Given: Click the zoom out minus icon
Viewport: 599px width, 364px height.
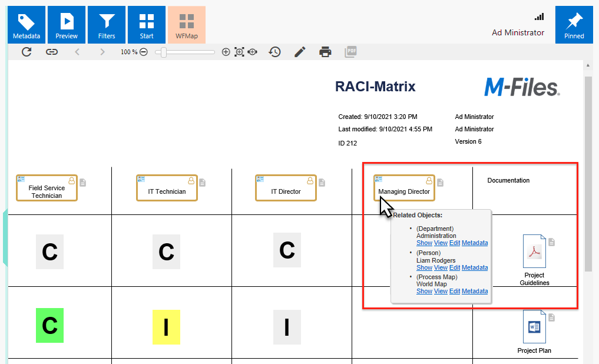Looking at the screenshot, I should click(x=144, y=52).
